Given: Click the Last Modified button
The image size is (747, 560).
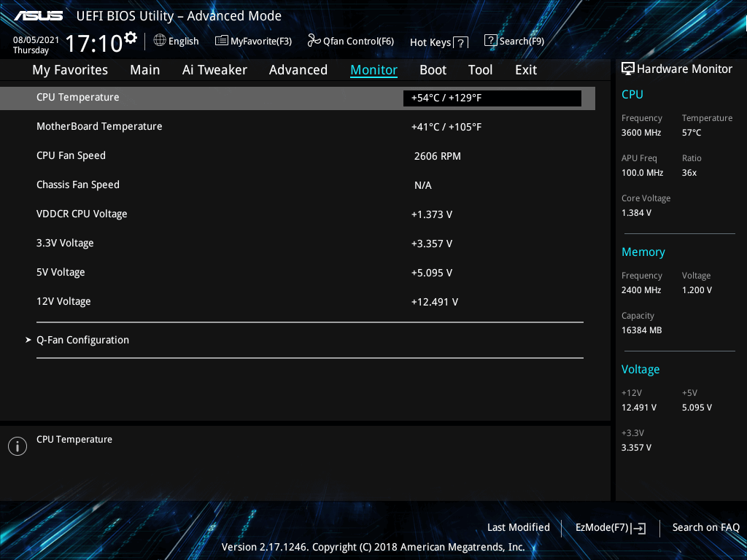Looking at the screenshot, I should [x=518, y=527].
